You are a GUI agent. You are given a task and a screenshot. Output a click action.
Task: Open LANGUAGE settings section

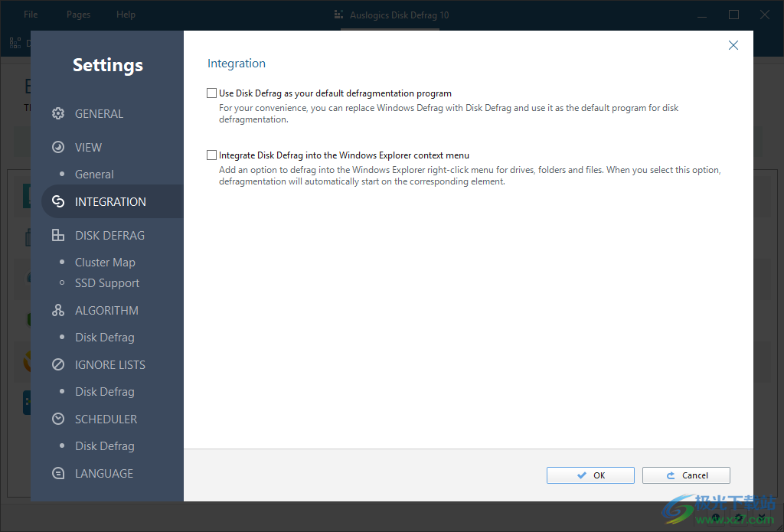[104, 474]
